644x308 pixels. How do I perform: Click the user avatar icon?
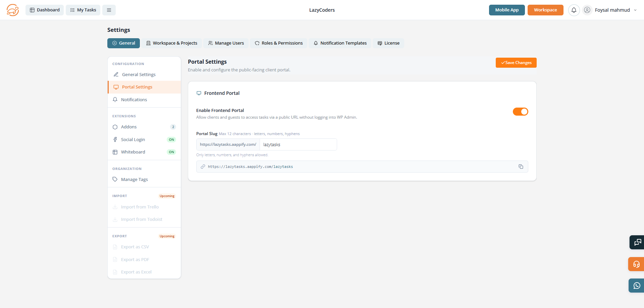click(x=587, y=10)
